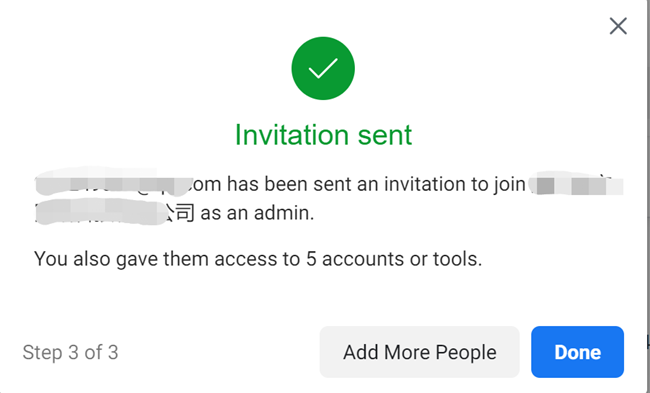Close the invitation dialog with the X
This screenshot has width=650, height=393.
(618, 26)
